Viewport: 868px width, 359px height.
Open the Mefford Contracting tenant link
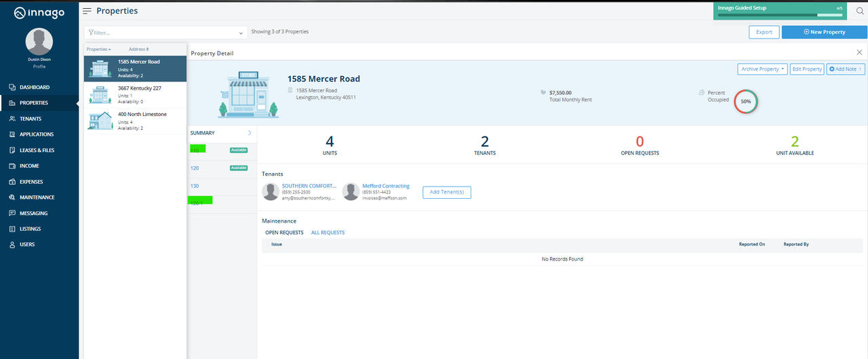[x=386, y=186]
